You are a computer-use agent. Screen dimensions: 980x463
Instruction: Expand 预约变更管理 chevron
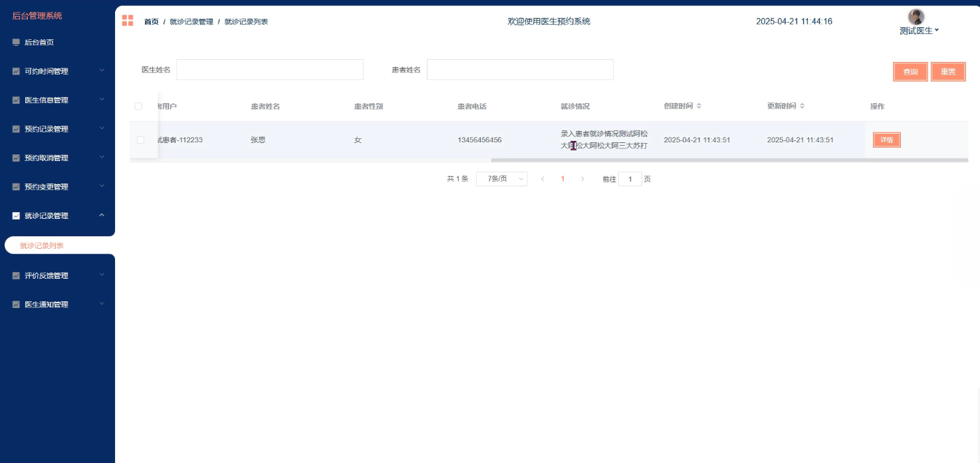pos(102,186)
